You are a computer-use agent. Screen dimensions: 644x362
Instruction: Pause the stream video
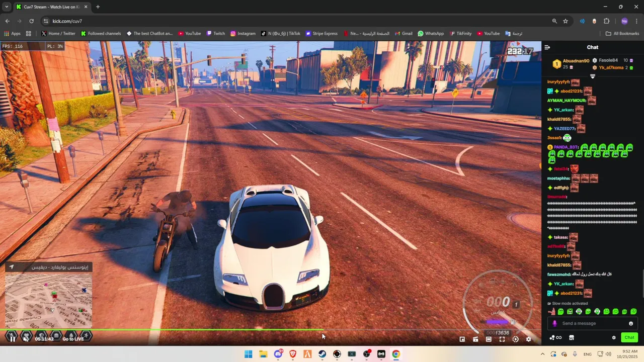point(12,339)
